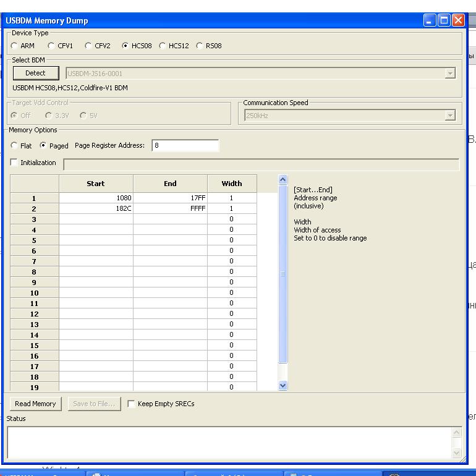
Task: Expand the Communication Speed dropdown
Action: click(449, 116)
